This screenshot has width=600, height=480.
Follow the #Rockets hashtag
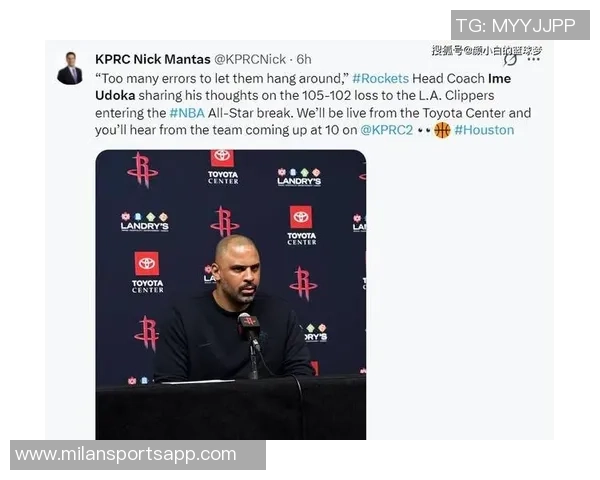click(x=380, y=78)
